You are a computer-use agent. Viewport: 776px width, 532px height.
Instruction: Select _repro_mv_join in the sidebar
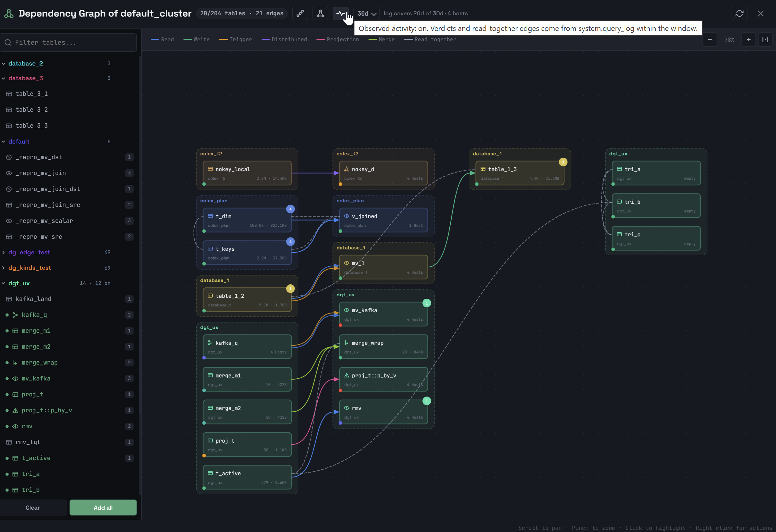68,173
